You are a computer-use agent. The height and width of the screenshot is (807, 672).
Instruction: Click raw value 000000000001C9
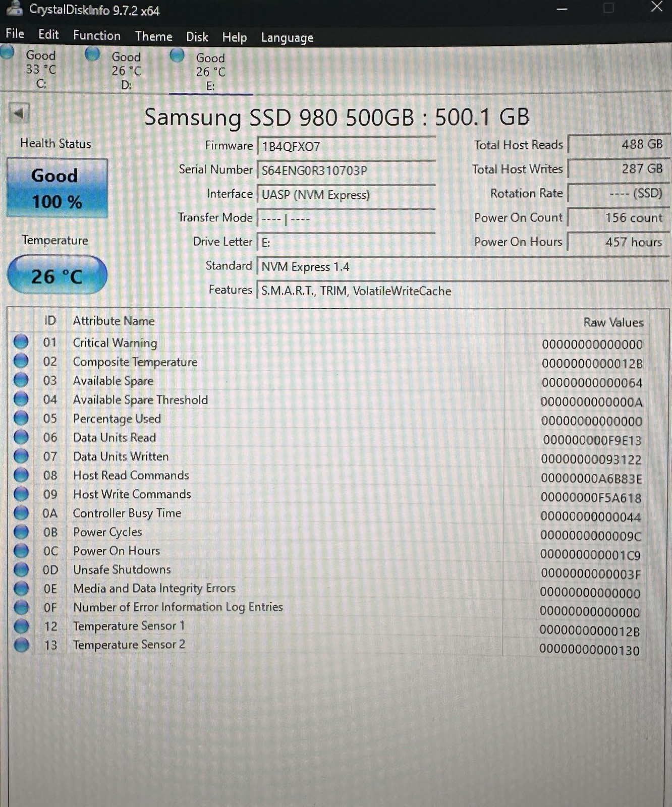[591, 555]
